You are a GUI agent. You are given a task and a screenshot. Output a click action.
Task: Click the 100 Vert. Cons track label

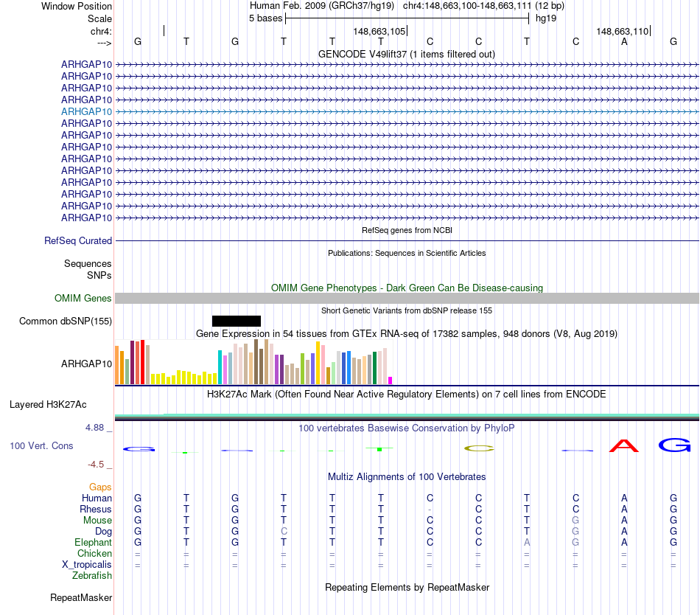pos(41,445)
